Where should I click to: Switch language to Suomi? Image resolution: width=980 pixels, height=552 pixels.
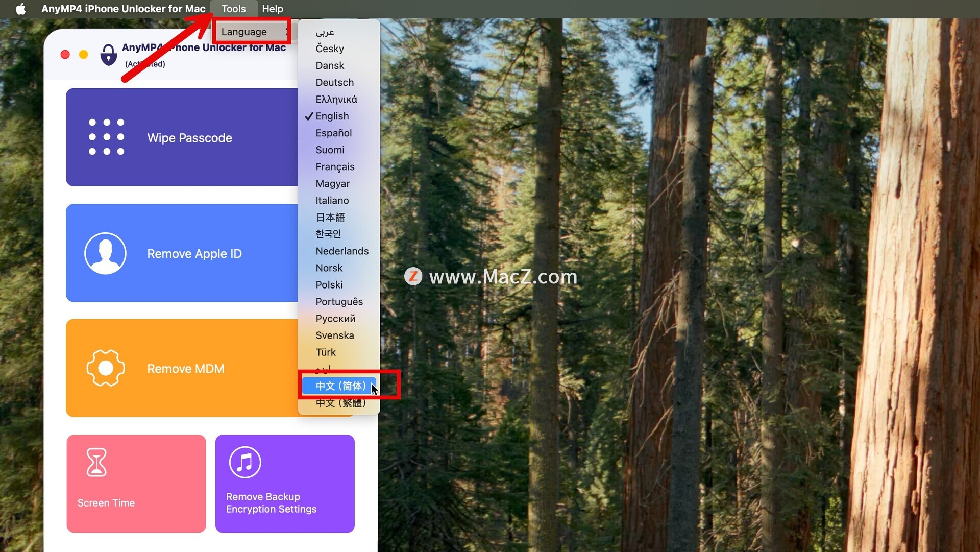point(339,150)
